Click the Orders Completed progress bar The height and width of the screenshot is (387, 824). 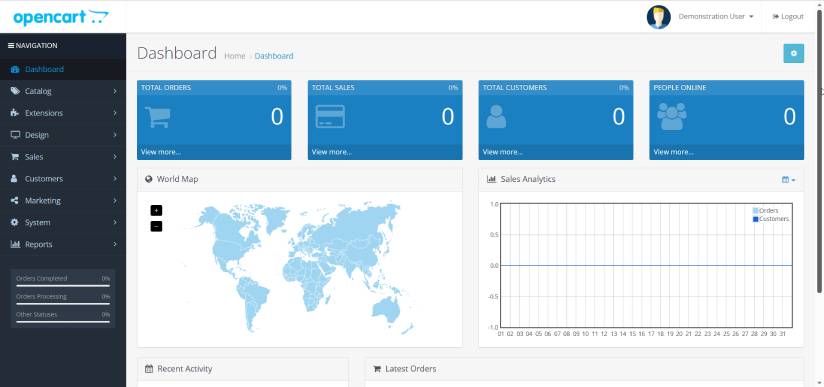point(63,286)
